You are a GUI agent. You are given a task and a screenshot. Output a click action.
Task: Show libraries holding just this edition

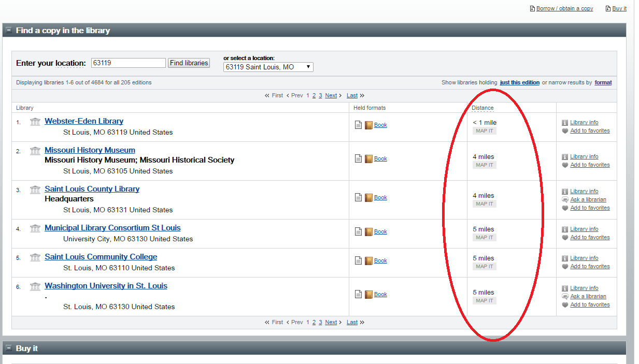click(x=519, y=82)
